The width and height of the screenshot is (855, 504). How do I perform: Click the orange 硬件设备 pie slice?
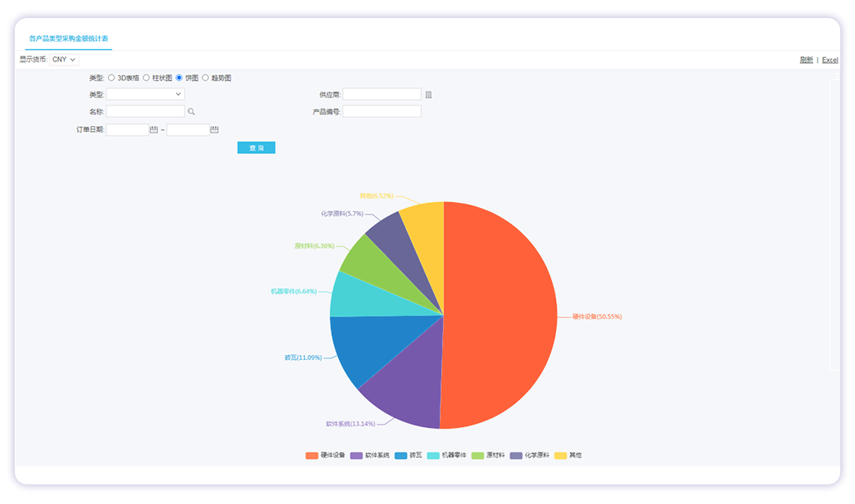pos(500,315)
